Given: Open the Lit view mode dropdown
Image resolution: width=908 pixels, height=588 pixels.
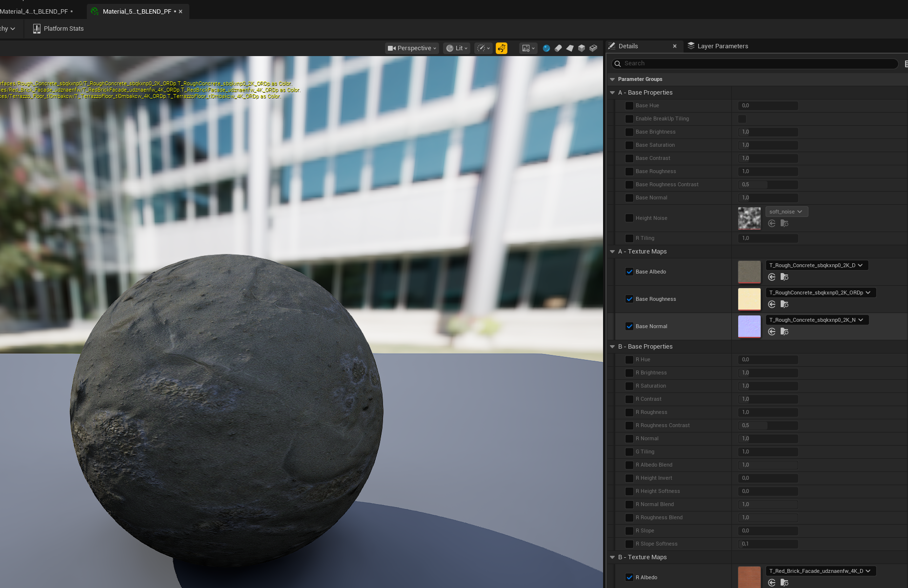Looking at the screenshot, I should tap(457, 48).
